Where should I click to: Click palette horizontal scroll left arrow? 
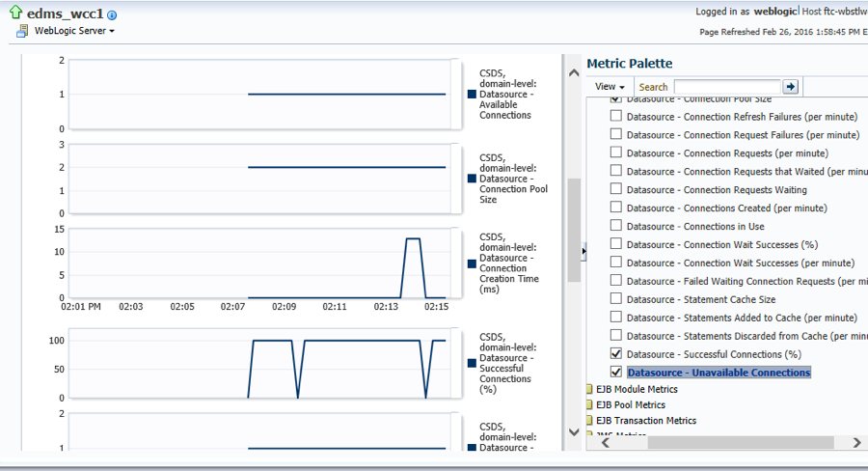click(605, 442)
